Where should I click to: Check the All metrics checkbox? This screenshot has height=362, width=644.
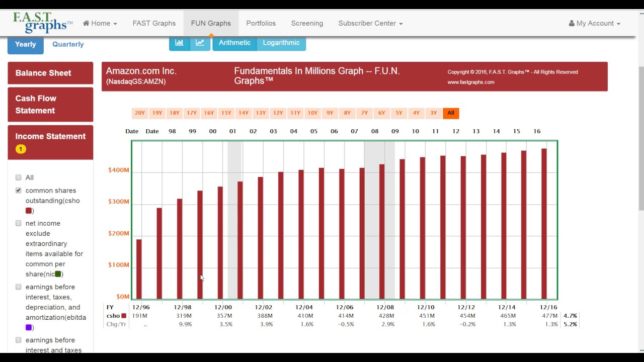[x=19, y=177]
